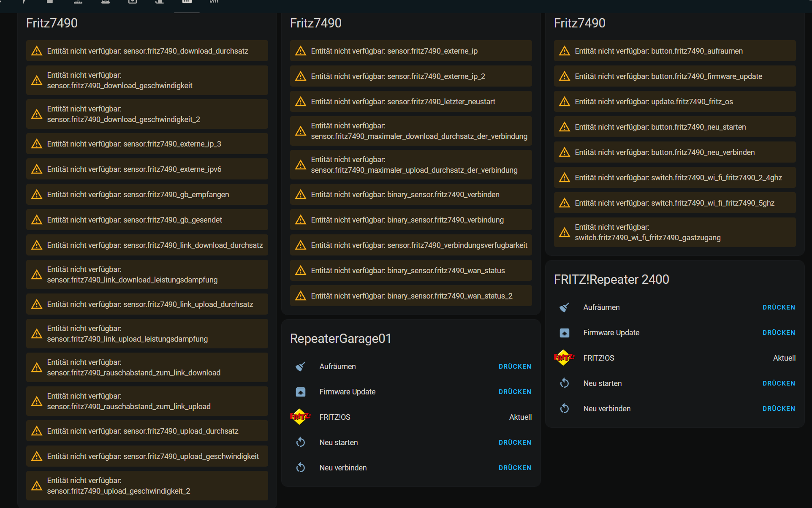Viewport: 812px width, 508px height.
Task: Click warning icon for sensor.fritz7490_download_durchsatz
Action: pos(37,51)
